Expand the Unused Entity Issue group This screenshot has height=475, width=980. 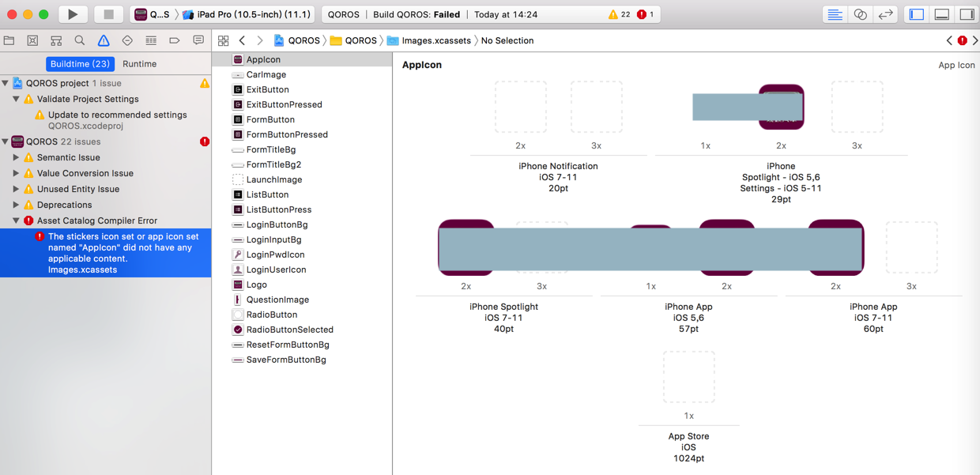click(16, 189)
